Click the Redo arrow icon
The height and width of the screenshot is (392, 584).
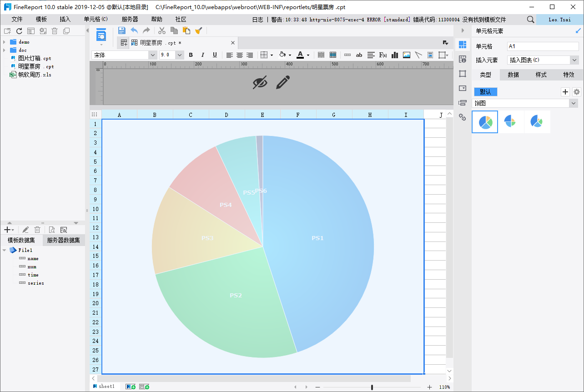click(146, 30)
